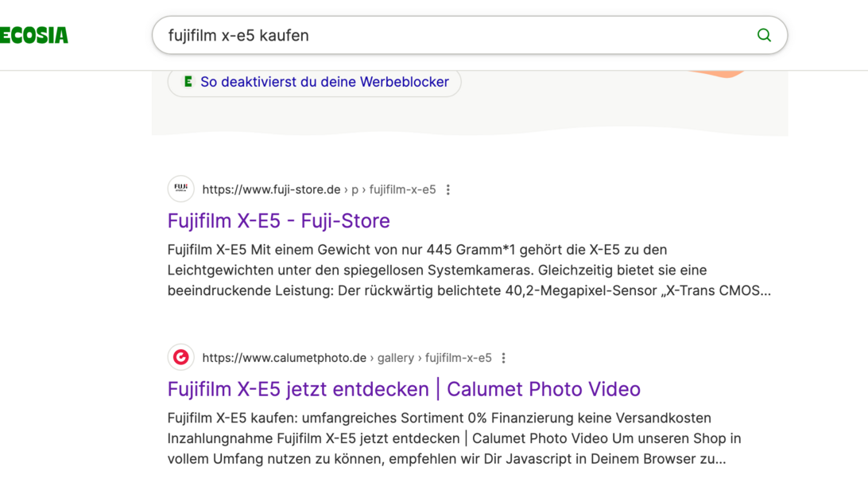Image resolution: width=868 pixels, height=502 pixels.
Task: Open 'So deaktivierst du deine Werbeblocker' link
Action: point(324,82)
